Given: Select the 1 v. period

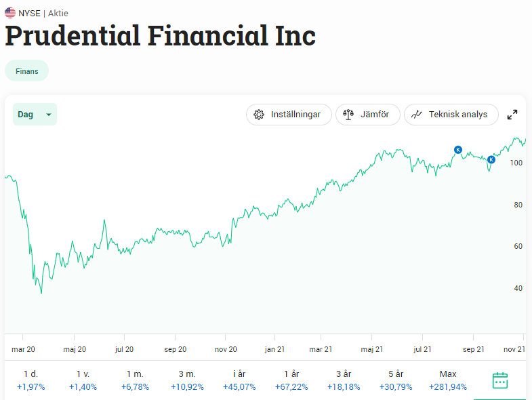Looking at the screenshot, I should click(83, 380).
